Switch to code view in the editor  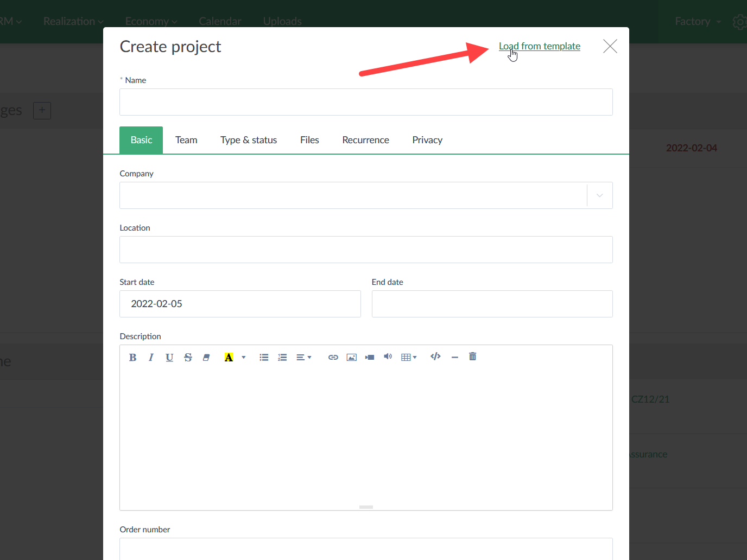tap(435, 357)
